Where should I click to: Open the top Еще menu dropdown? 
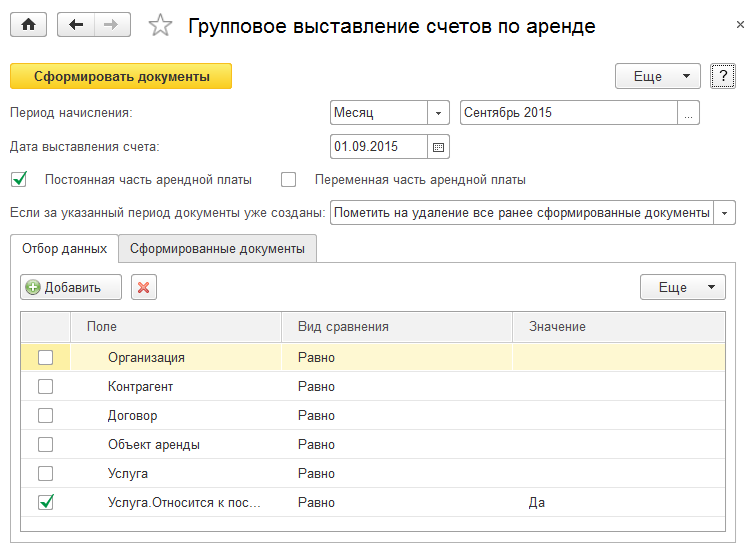pos(657,76)
